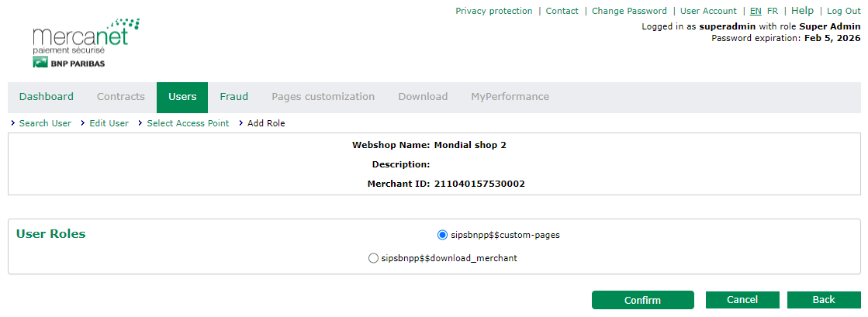Select the sipsbnpp$$custom-pages role radio button

click(x=442, y=235)
